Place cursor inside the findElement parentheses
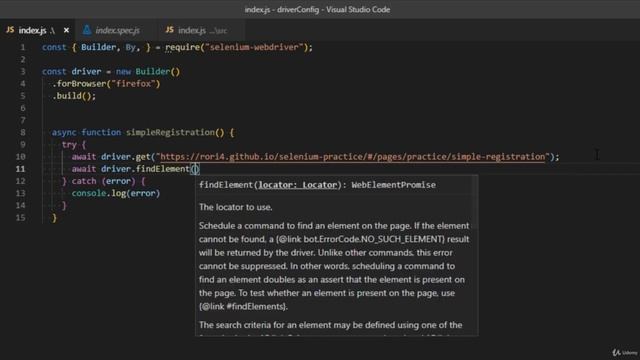Image resolution: width=640 pixels, height=360 pixels. click(x=195, y=169)
